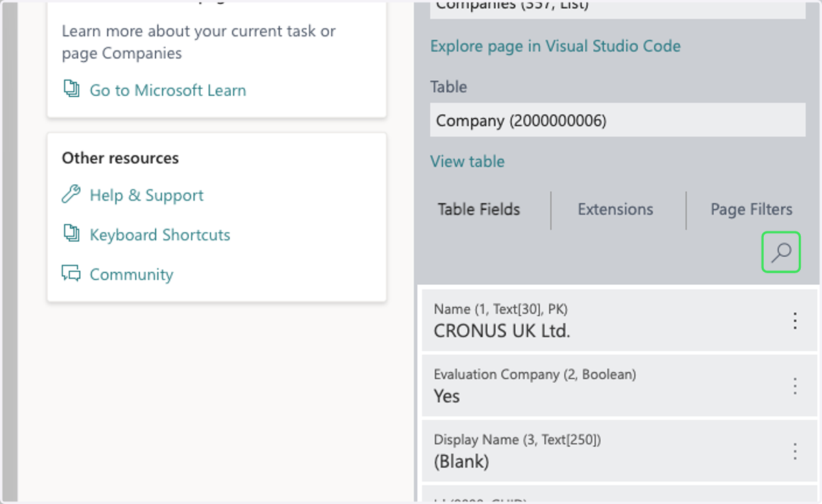Click the document icon beside Go to Microsoft Learn
This screenshot has width=822, height=504.
click(x=71, y=89)
